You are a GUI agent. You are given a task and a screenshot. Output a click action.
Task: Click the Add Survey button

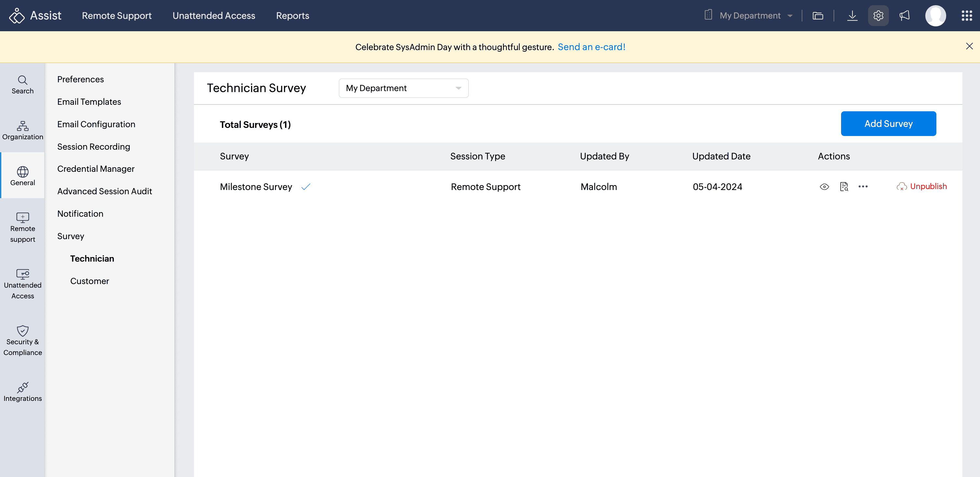click(888, 124)
